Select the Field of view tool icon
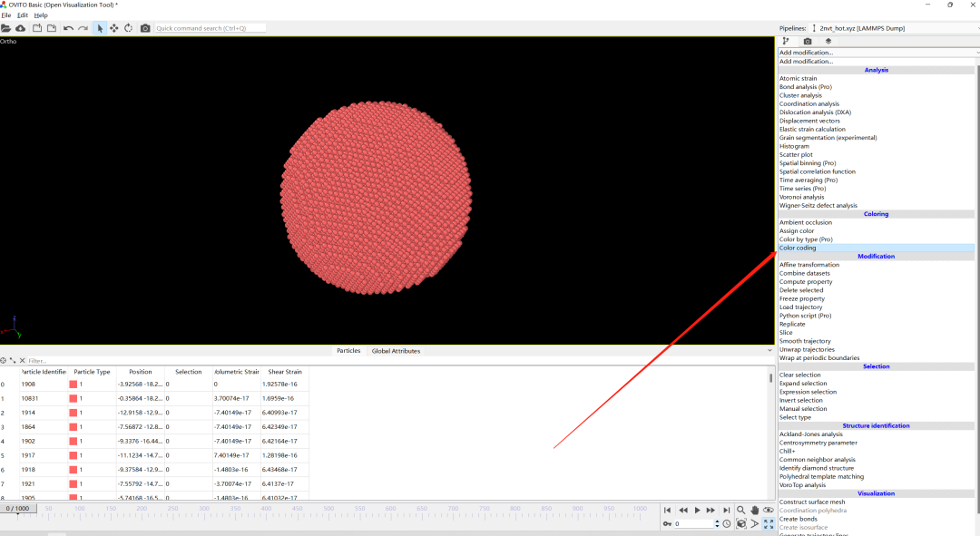This screenshot has width=980, height=536. coord(755,523)
